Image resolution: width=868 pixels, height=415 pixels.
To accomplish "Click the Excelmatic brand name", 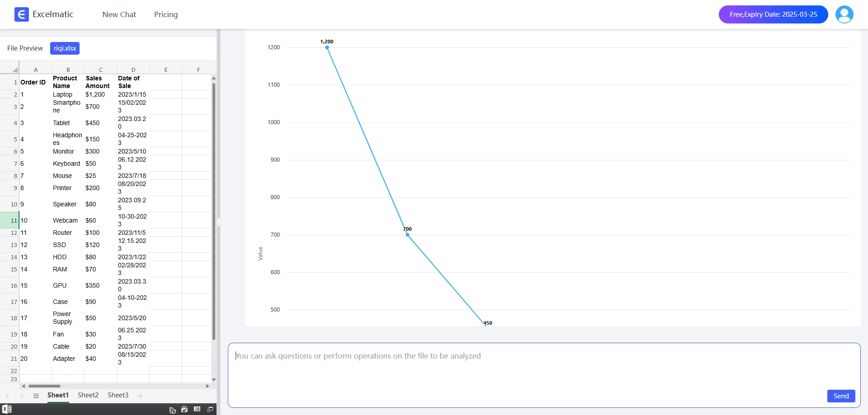I will point(53,14).
